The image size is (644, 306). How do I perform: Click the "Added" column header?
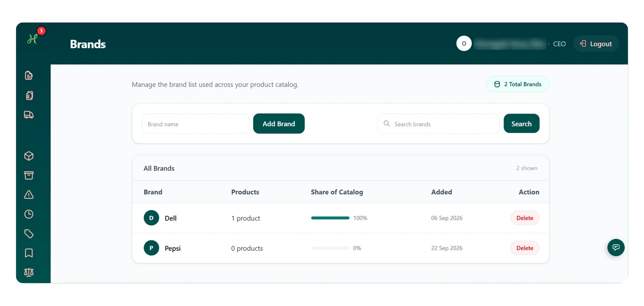[x=442, y=192]
